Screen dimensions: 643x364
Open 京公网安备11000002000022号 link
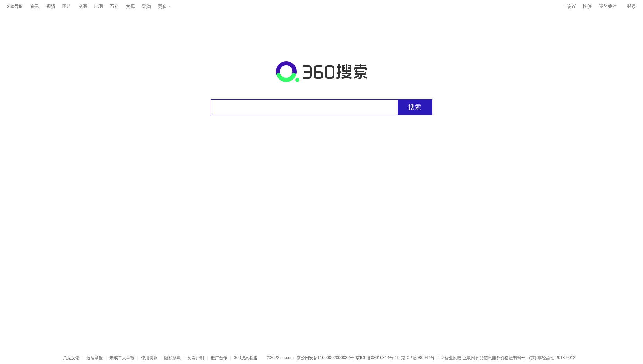tap(325, 358)
